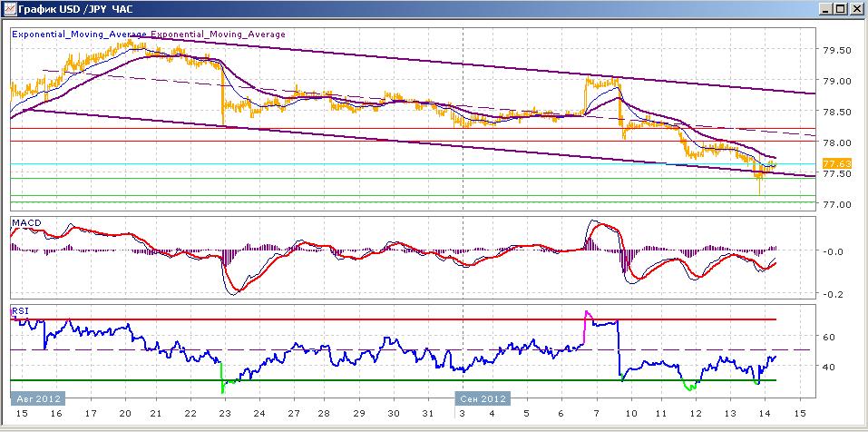
Task: Click date 10 on the time axis
Action: click(630, 413)
